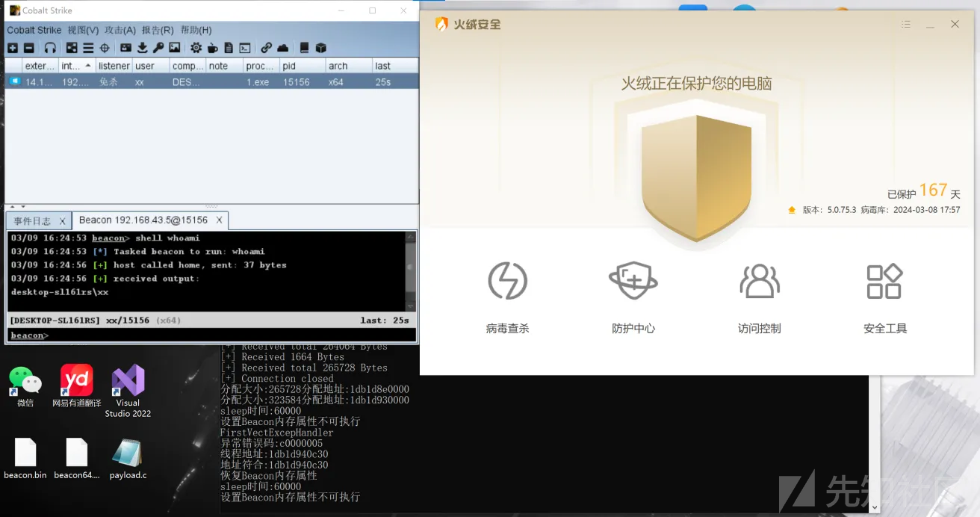980x517 pixels.
Task: Open the Cobalt Strike menu
Action: click(34, 30)
